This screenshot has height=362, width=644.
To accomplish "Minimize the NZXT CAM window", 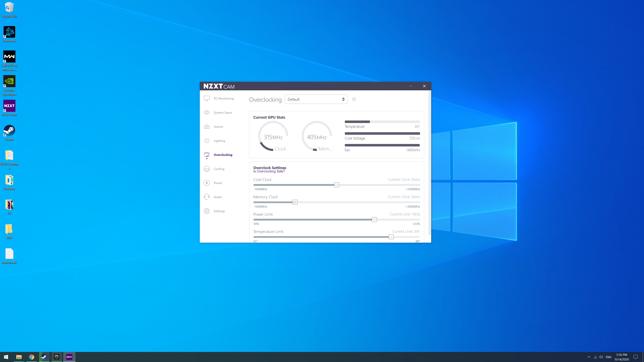I will (x=411, y=86).
